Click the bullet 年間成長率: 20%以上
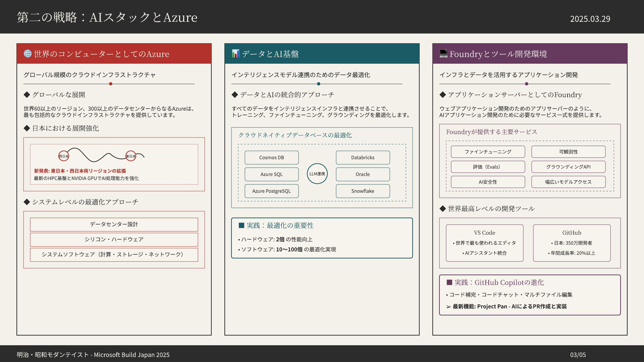 [572, 253]
